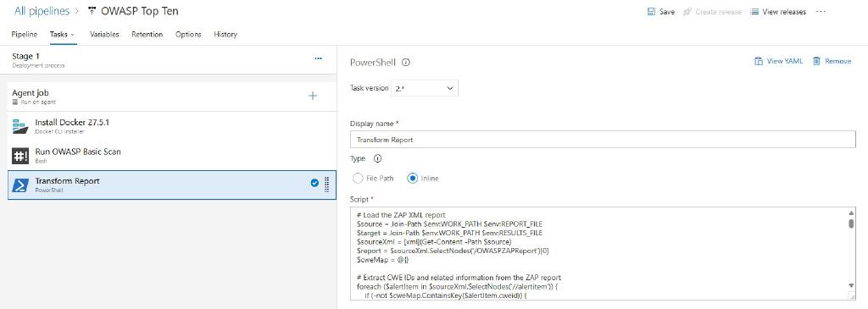Open the top-right more actions ellipsis
This screenshot has width=868, height=309.
click(x=821, y=12)
